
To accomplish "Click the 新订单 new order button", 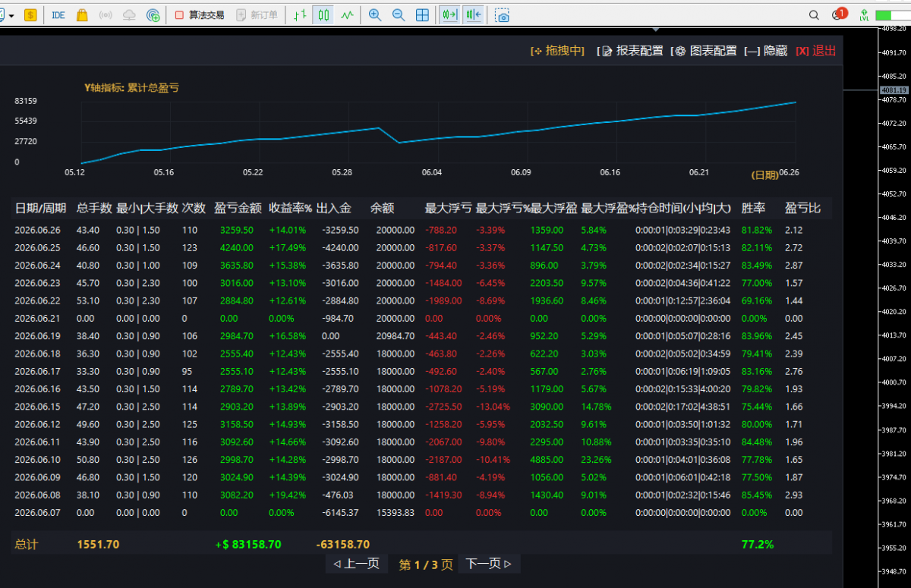I will [x=257, y=14].
